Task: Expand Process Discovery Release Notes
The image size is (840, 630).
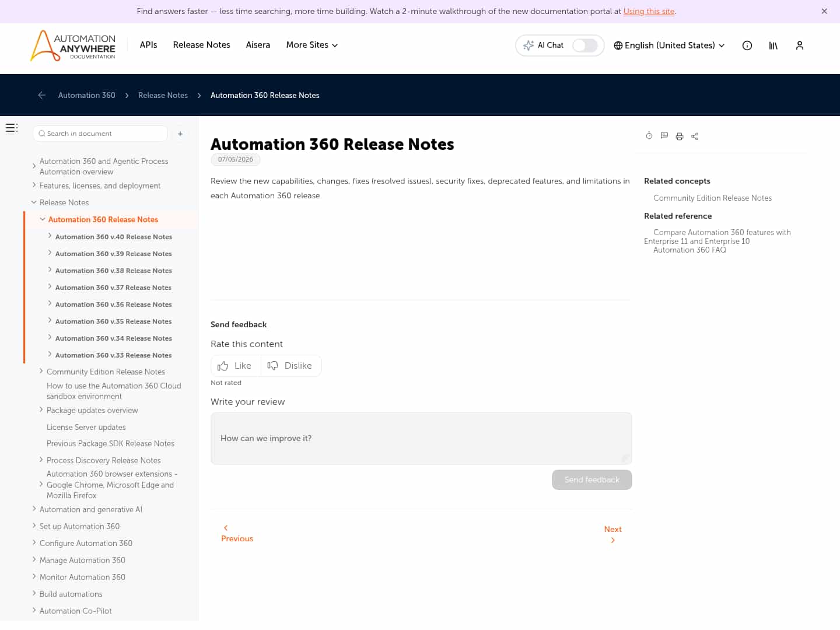Action: (x=41, y=460)
